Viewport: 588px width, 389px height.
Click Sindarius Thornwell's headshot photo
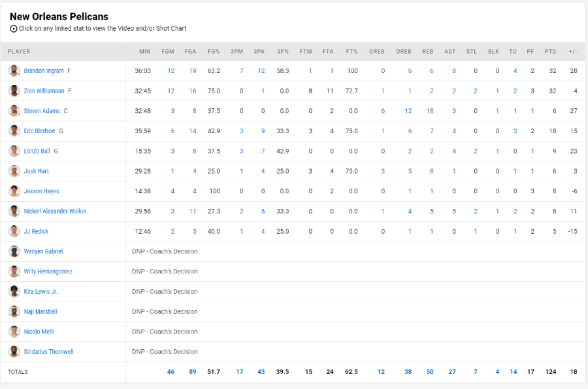tap(14, 352)
